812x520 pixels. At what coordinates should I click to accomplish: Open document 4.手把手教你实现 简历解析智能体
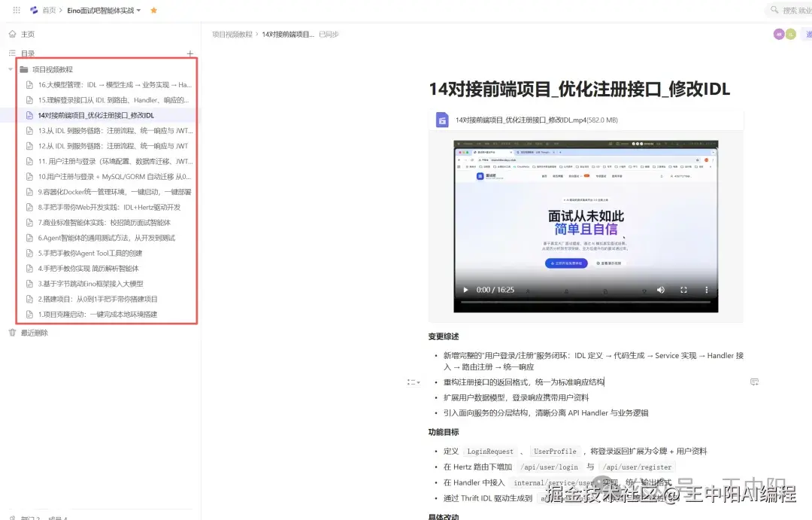88,269
